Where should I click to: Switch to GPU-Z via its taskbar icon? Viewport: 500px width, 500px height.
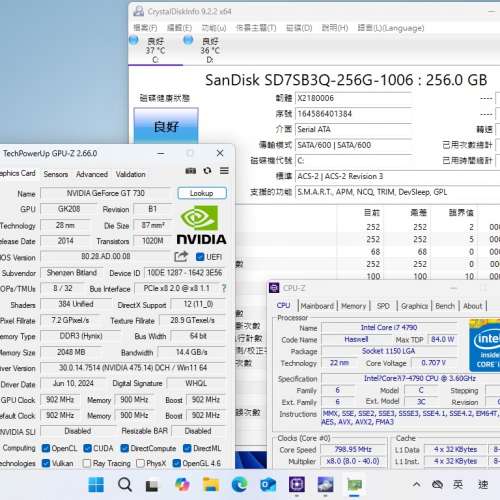(x=354, y=484)
